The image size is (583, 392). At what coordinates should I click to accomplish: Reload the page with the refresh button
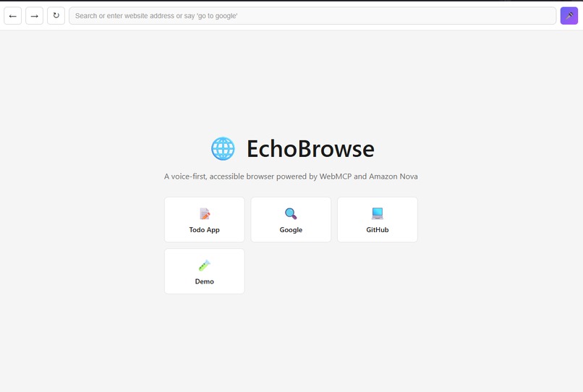click(x=56, y=16)
